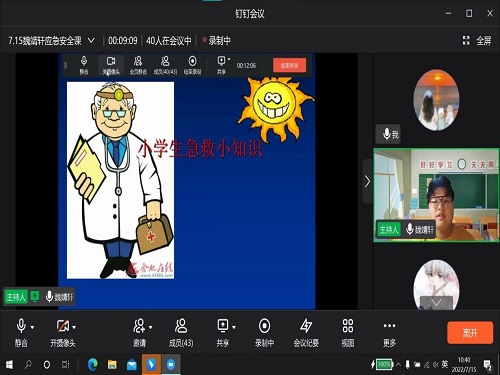Click the green screen-share indicator icon
Image resolution: width=500 pixels, height=375 pixels.
coord(35,296)
